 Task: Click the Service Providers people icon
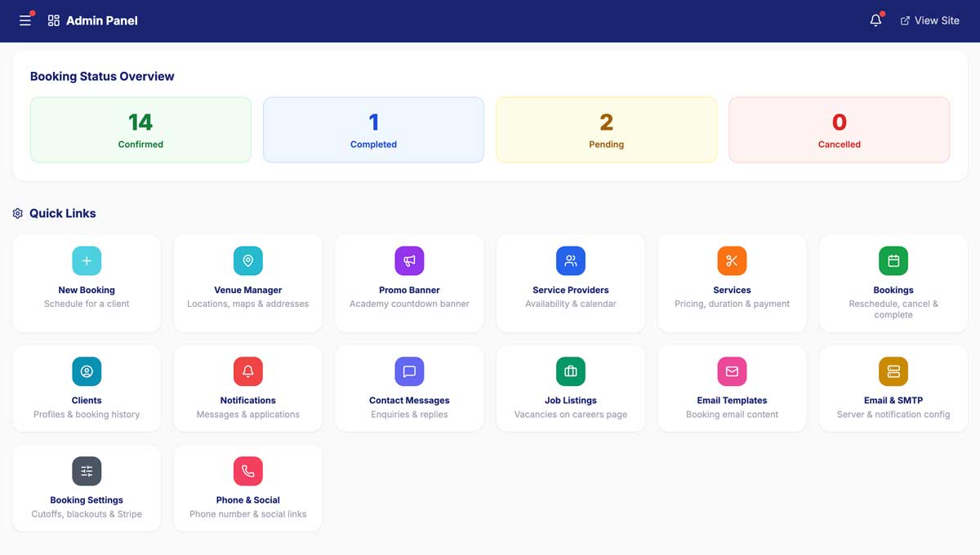tap(570, 260)
